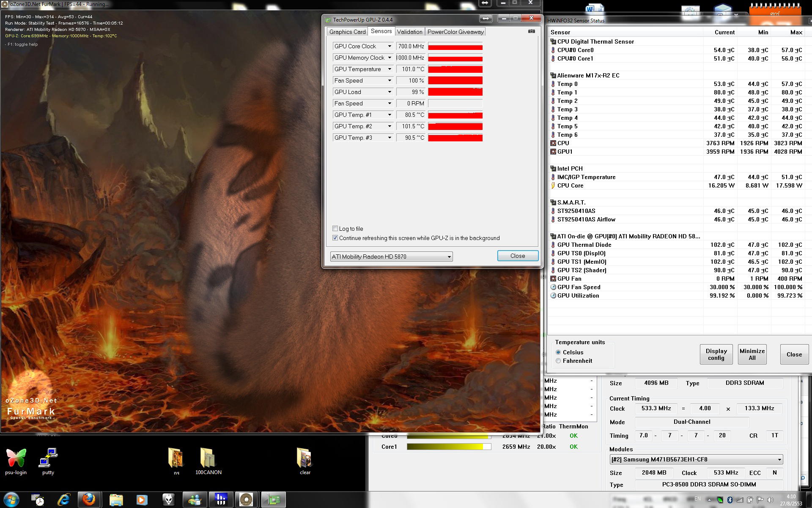
Task: Open GPU Memory Clock sensor dropdown
Action: click(390, 58)
